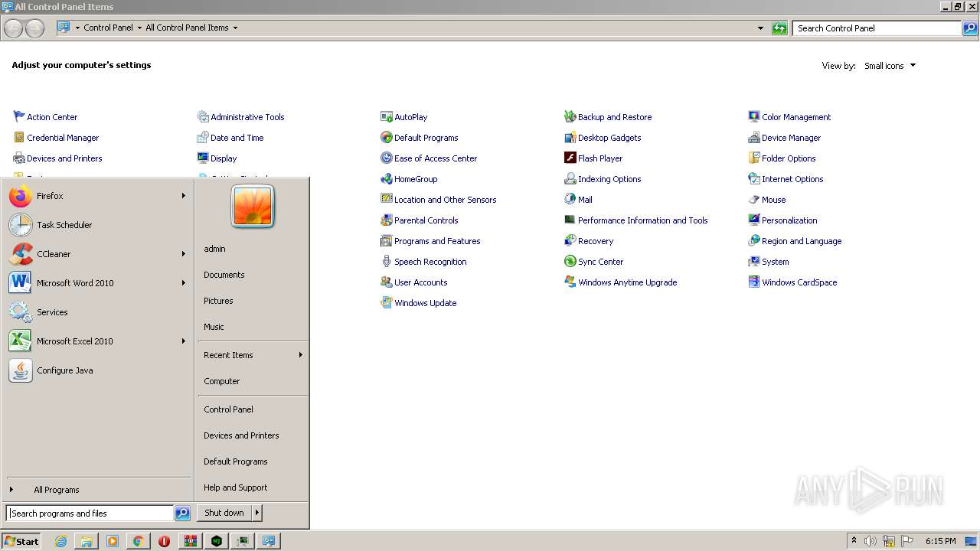Open WinRAR from taskbar
The width and height of the screenshot is (980, 551).
pos(190,541)
